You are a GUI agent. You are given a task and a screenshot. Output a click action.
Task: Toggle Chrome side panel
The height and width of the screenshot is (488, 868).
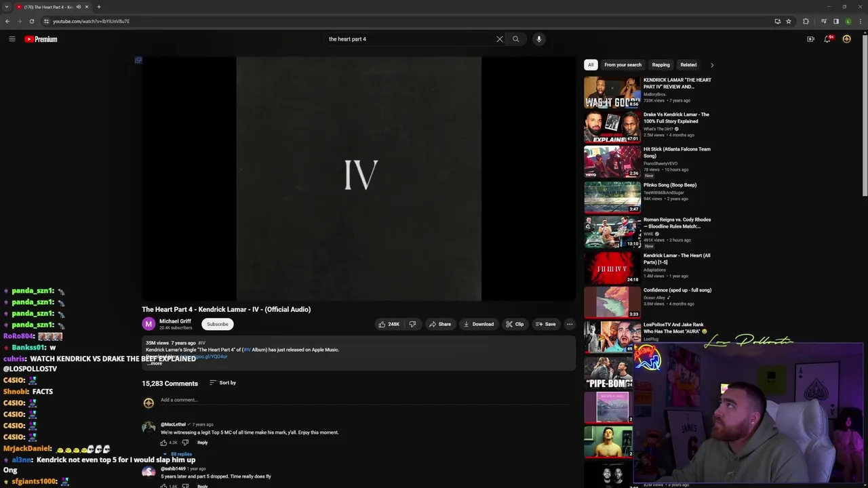[836, 21]
